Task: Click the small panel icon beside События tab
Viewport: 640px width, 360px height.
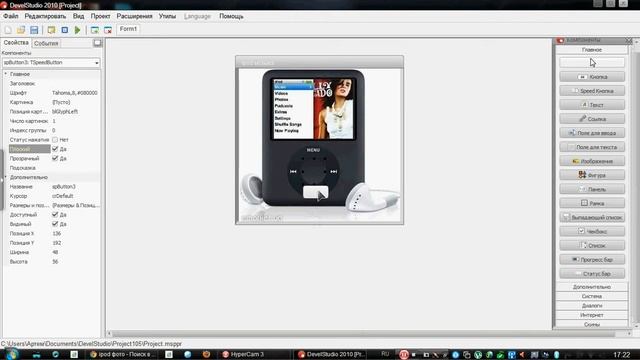Action: pos(97,43)
